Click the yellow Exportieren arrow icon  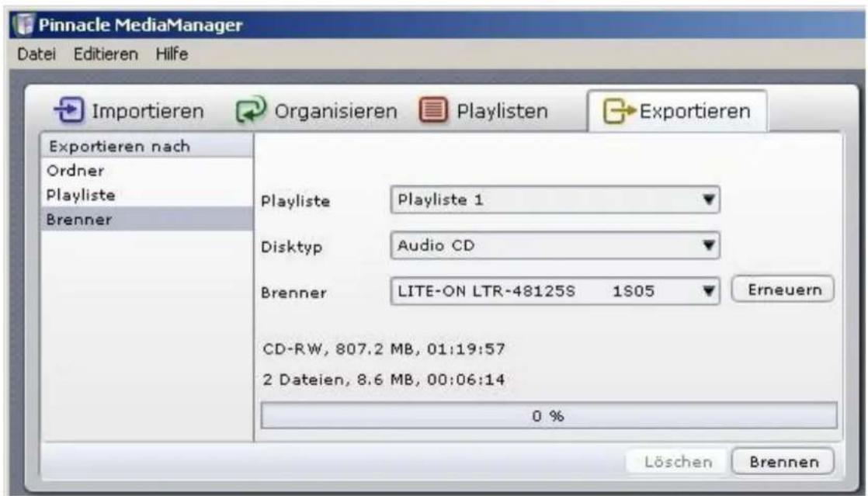[x=618, y=111]
